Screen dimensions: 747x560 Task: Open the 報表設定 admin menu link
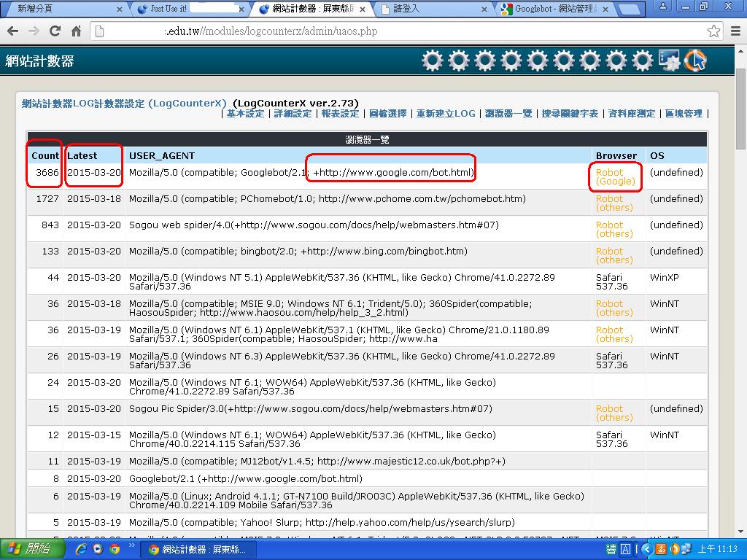click(340, 114)
